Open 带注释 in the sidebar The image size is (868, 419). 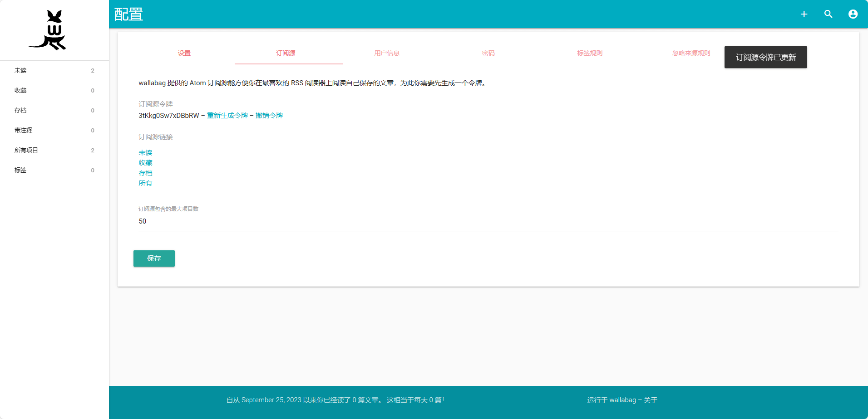coord(24,130)
